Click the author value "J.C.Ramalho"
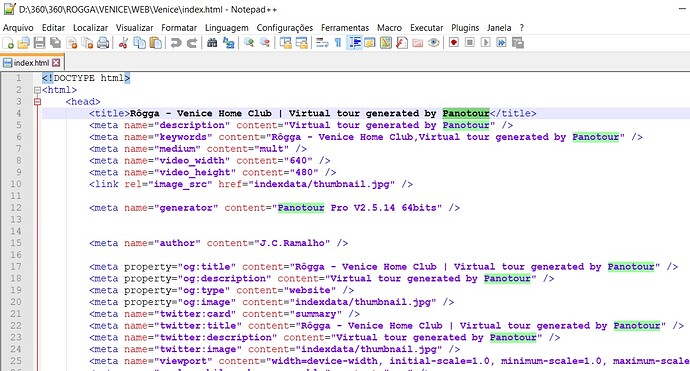The height and width of the screenshot is (371, 690). [292, 243]
